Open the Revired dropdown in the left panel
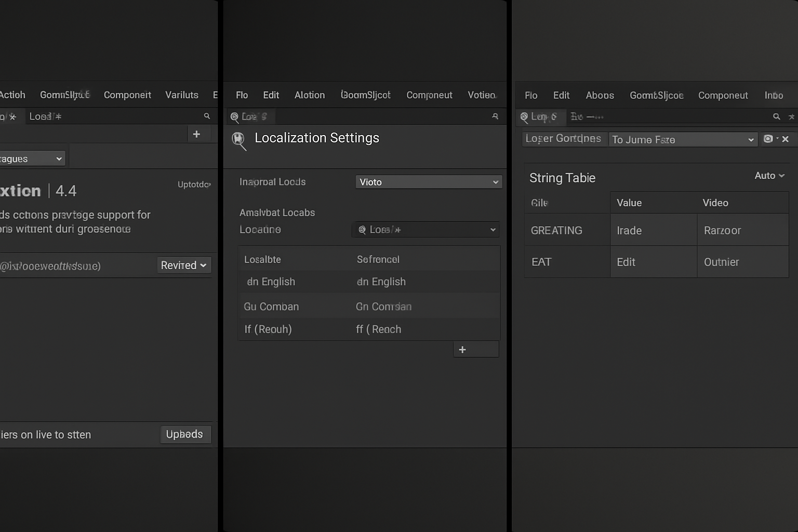This screenshot has width=798, height=532. [183, 265]
